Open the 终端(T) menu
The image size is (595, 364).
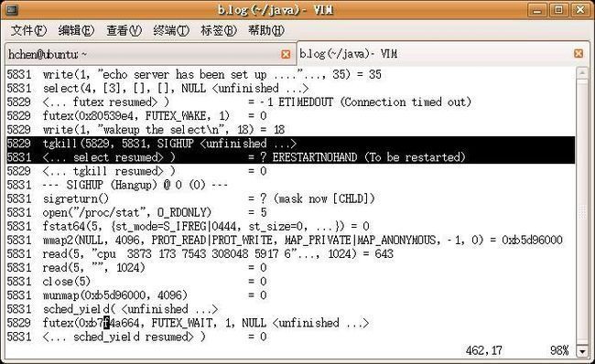(171, 30)
